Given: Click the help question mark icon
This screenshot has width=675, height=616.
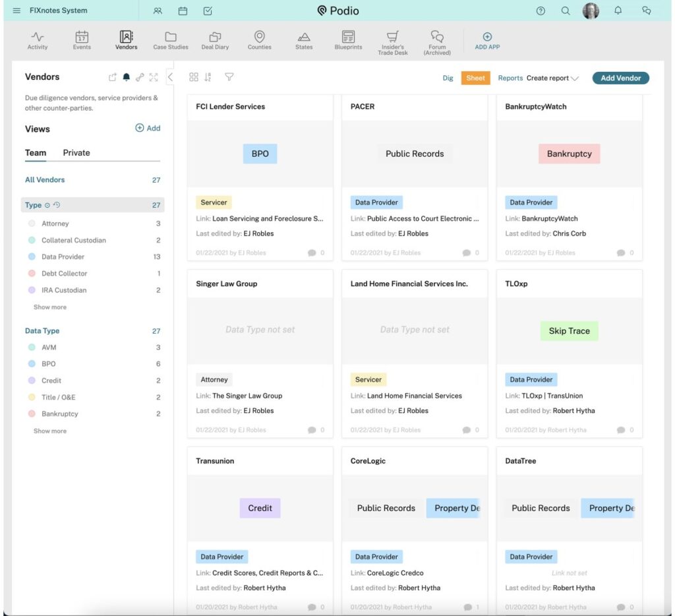Looking at the screenshot, I should 541,11.
